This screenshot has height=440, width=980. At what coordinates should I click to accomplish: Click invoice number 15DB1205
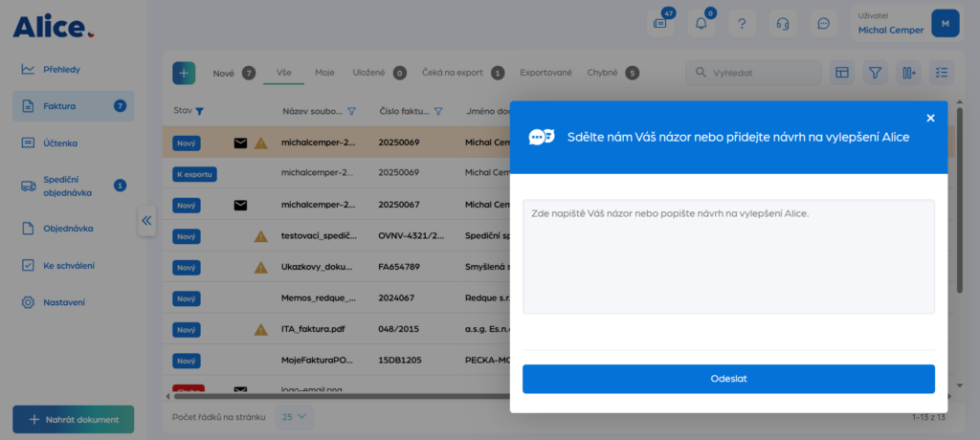click(399, 361)
